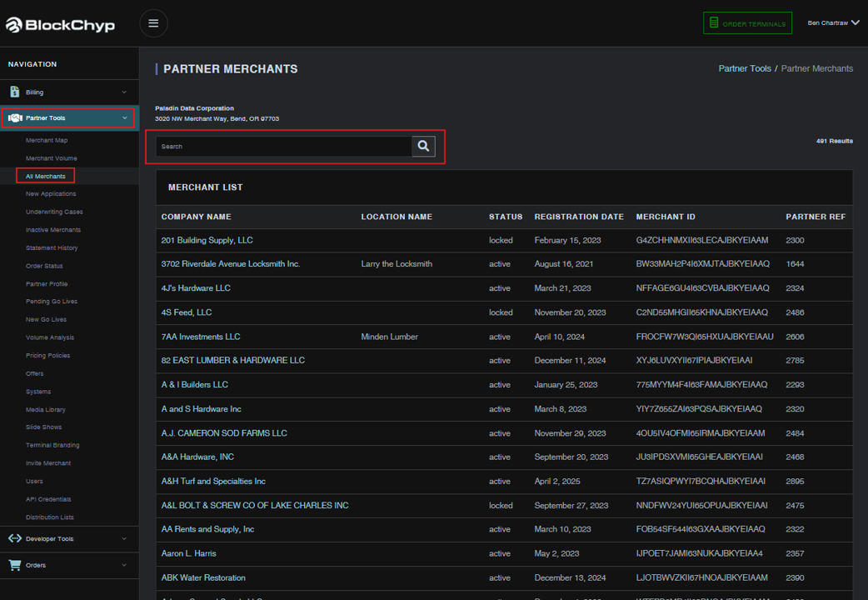Toggle the hamburger navigation menu
The image size is (868, 600).
click(153, 23)
